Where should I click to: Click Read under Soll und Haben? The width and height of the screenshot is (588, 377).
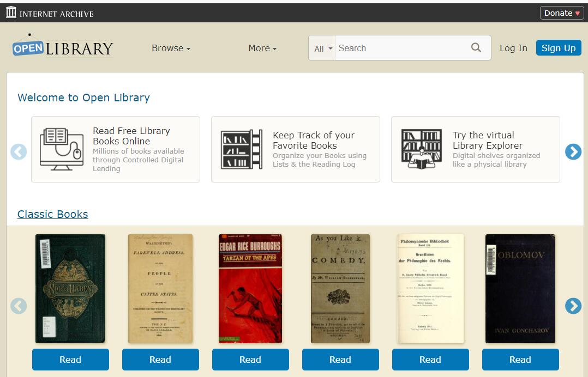point(70,360)
